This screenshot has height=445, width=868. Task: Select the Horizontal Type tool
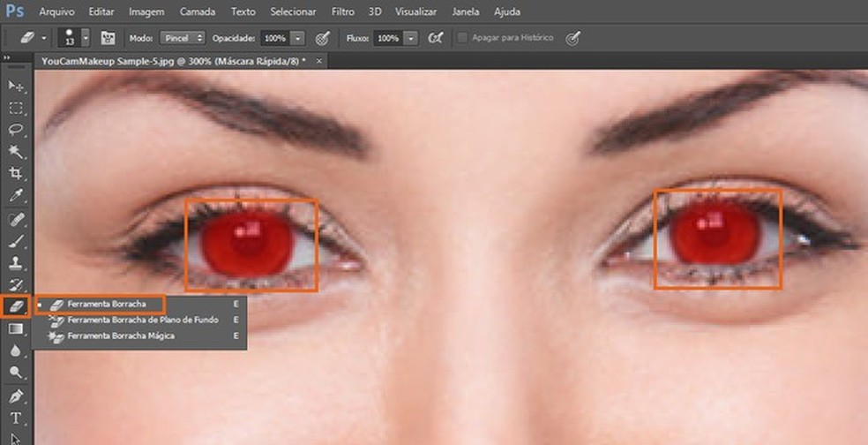16,419
